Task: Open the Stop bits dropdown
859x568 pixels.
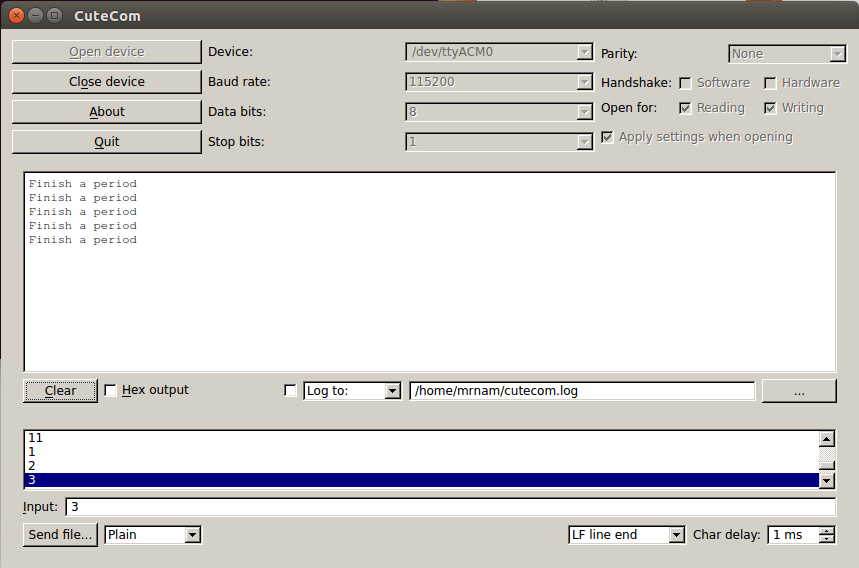Action: tap(499, 142)
